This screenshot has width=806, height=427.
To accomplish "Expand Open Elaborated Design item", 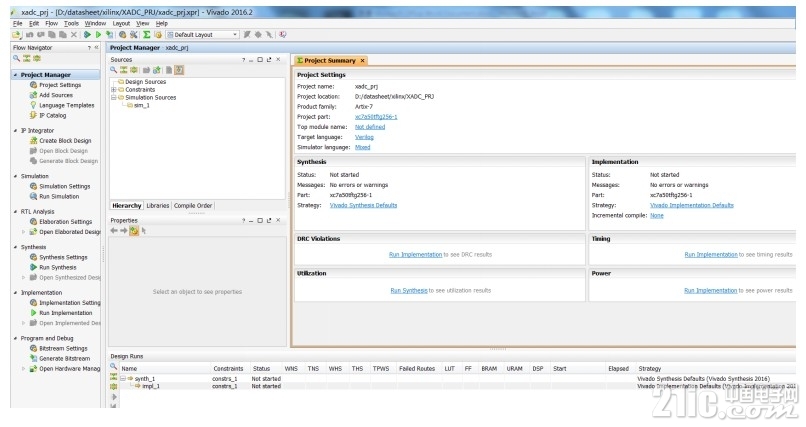I will (24, 232).
